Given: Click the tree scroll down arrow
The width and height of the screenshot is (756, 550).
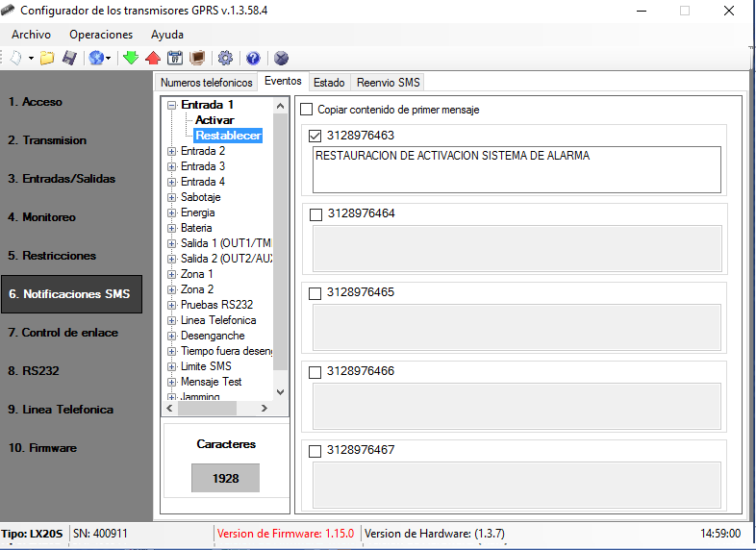Looking at the screenshot, I should 280,392.
